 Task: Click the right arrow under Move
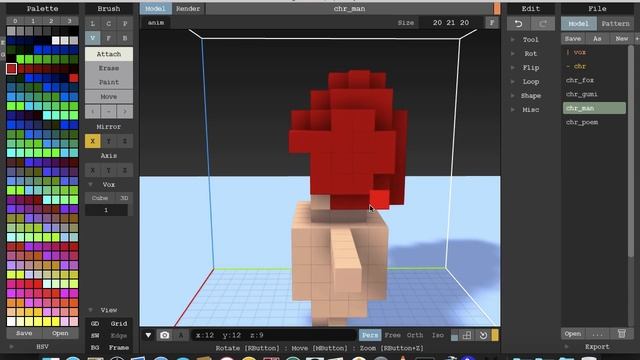click(x=125, y=111)
